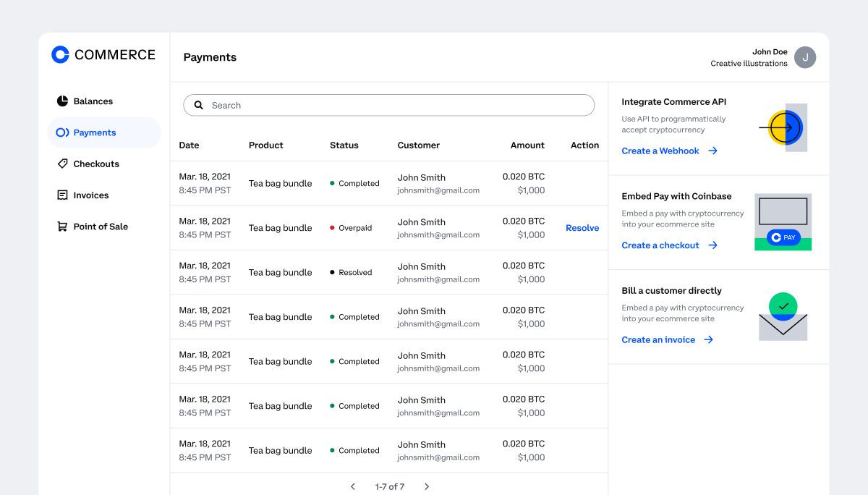This screenshot has width=868, height=495.
Task: Click the previous page chevron
Action: click(x=352, y=486)
